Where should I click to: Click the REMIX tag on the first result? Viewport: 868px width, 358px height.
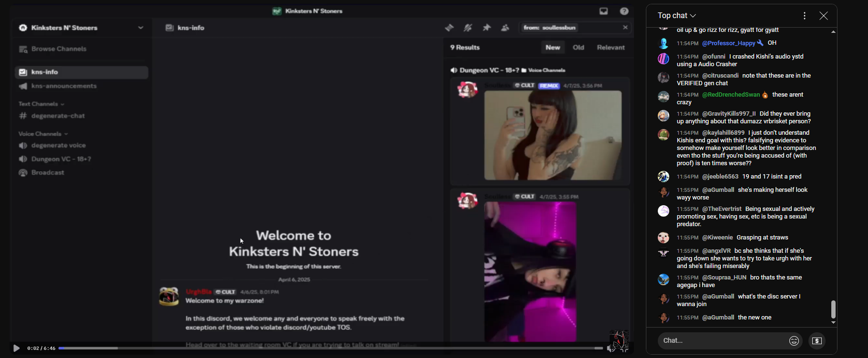coord(549,86)
